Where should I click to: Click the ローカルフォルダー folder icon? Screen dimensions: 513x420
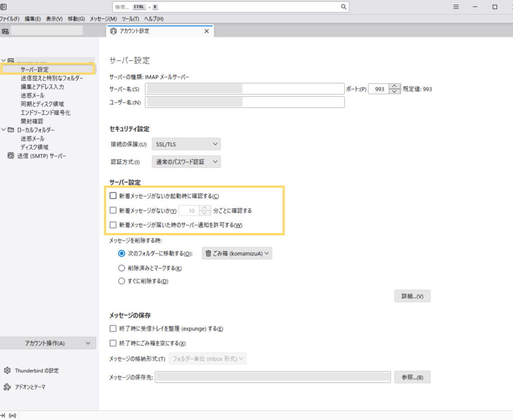(11, 130)
